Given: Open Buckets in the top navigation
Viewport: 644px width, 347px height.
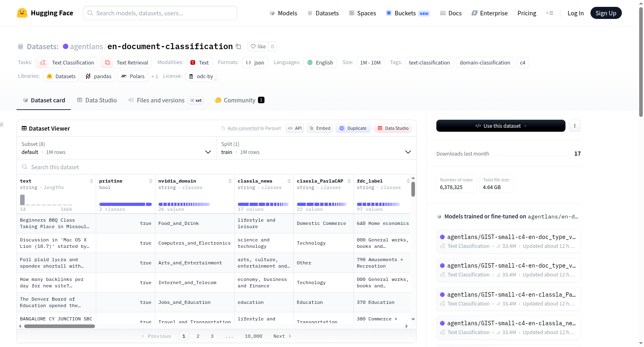Looking at the screenshot, I should coord(408,13).
